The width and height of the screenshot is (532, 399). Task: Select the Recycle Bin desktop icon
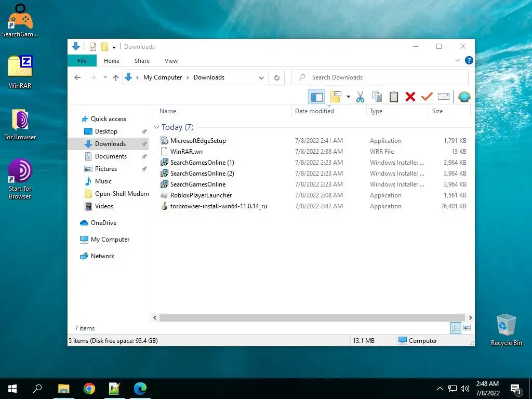point(506,330)
